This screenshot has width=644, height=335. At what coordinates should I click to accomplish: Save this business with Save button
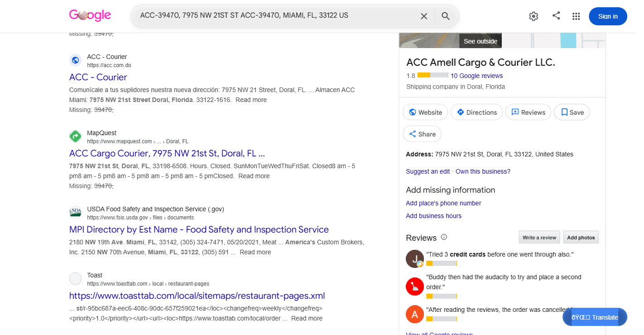(572, 112)
